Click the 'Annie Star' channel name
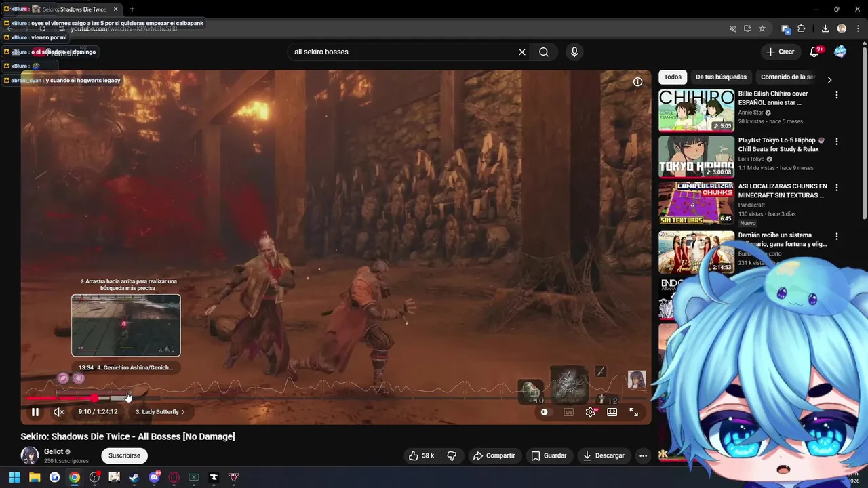868x488 pixels. (751, 113)
